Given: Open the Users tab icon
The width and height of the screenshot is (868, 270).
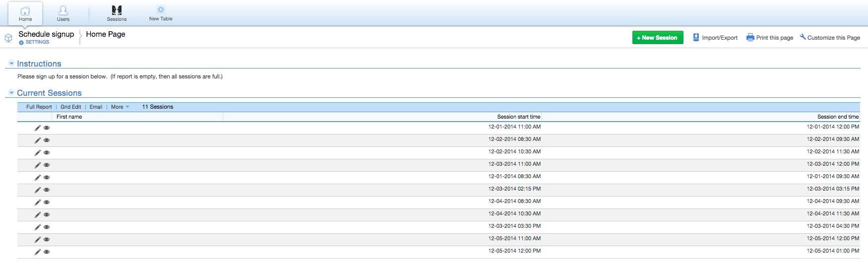Looking at the screenshot, I should pyautogui.click(x=63, y=10).
